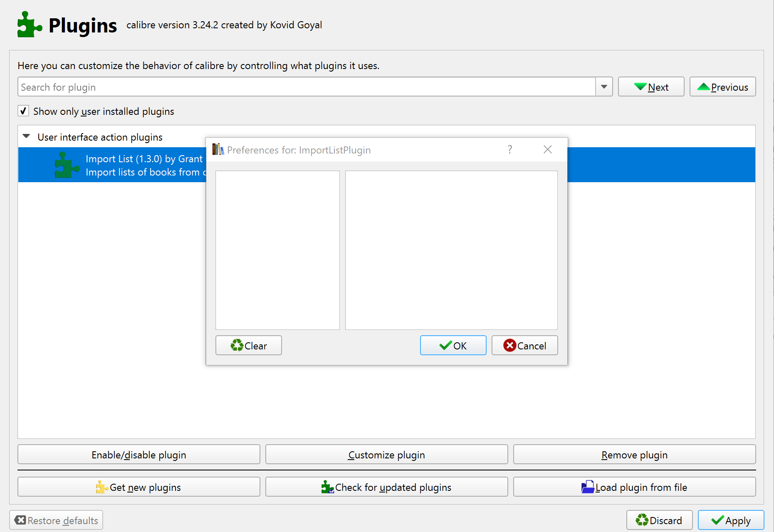This screenshot has height=532, width=774.
Task: Collapse User interface action plugins group
Action: tap(26, 136)
